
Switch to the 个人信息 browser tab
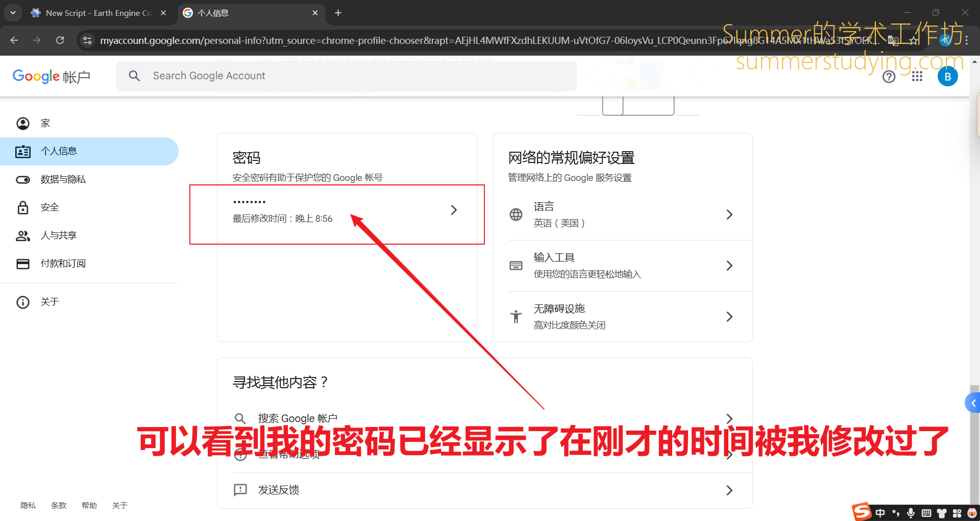point(251,13)
